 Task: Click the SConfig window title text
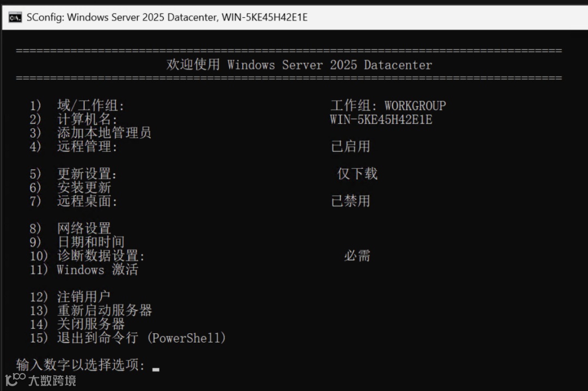click(167, 17)
